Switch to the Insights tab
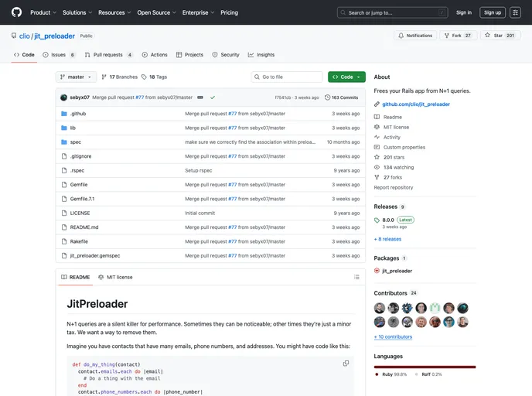Image resolution: width=532 pixels, height=396 pixels. (x=261, y=55)
